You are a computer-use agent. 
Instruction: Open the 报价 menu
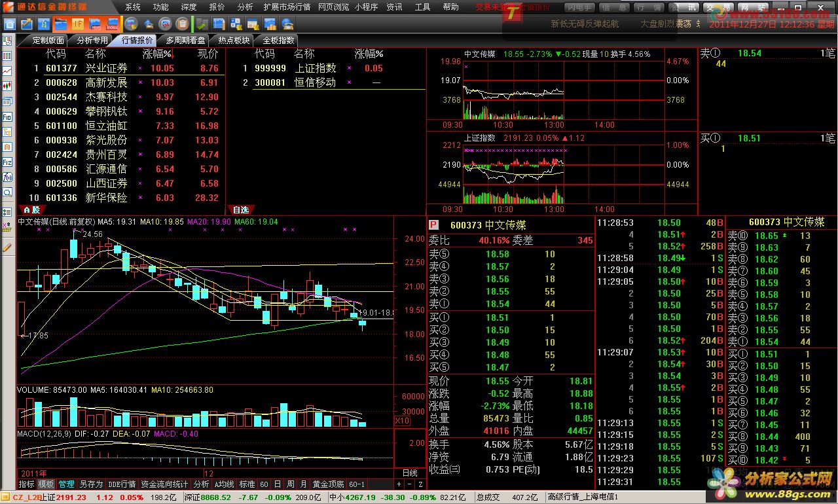(x=217, y=7)
